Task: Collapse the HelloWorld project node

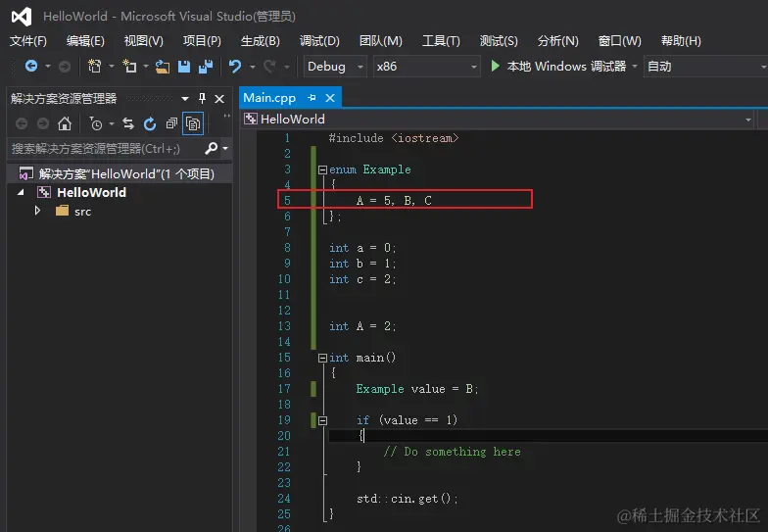Action: (x=22, y=192)
